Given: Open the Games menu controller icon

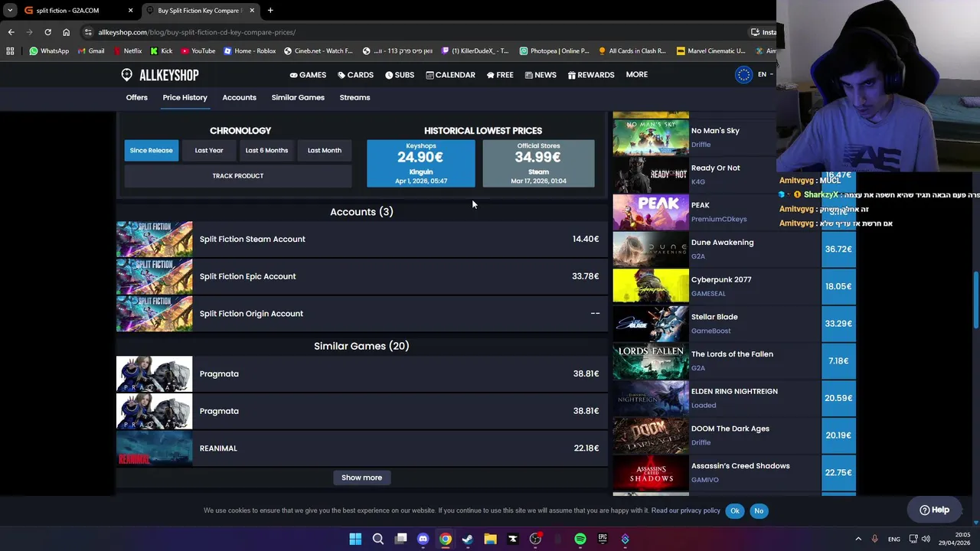Looking at the screenshot, I should (x=294, y=75).
